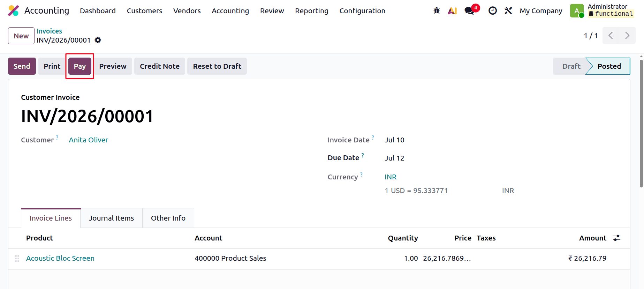Click the Send button
The image size is (644, 289).
pyautogui.click(x=22, y=66)
